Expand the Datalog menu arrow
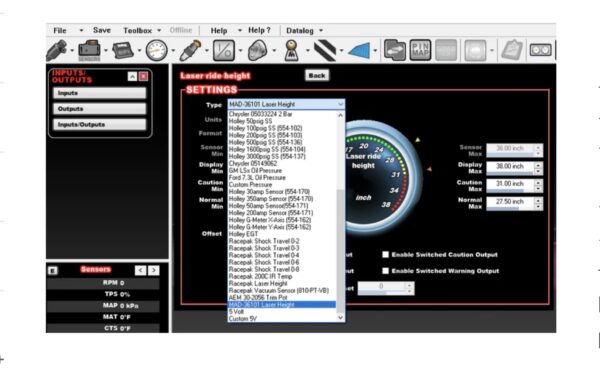The width and height of the screenshot is (600, 373). coord(321,30)
